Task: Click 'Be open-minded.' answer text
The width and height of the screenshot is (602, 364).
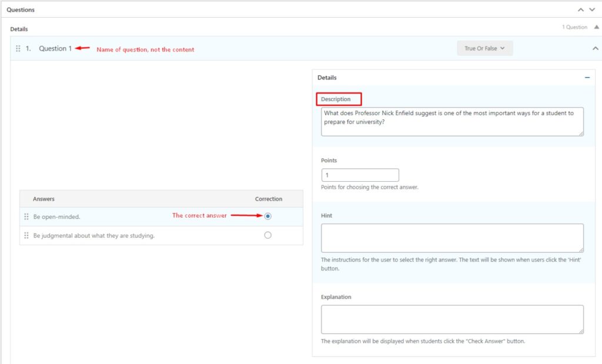Action: coord(57,217)
